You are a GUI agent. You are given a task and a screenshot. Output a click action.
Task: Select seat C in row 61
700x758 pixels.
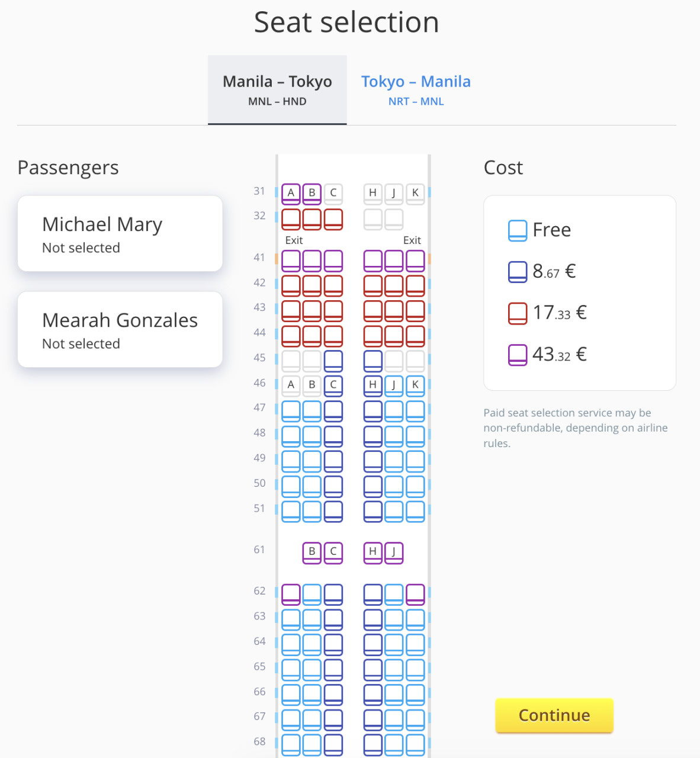click(333, 552)
